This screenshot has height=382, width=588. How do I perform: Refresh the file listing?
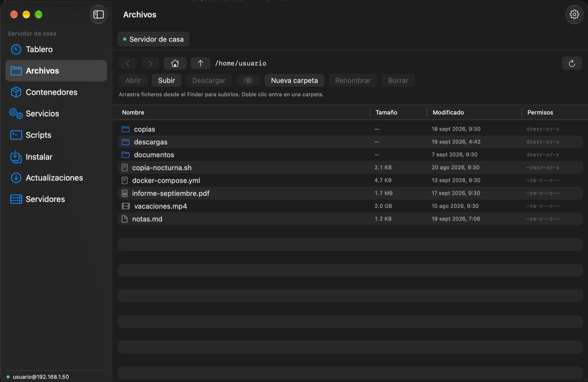tap(572, 63)
